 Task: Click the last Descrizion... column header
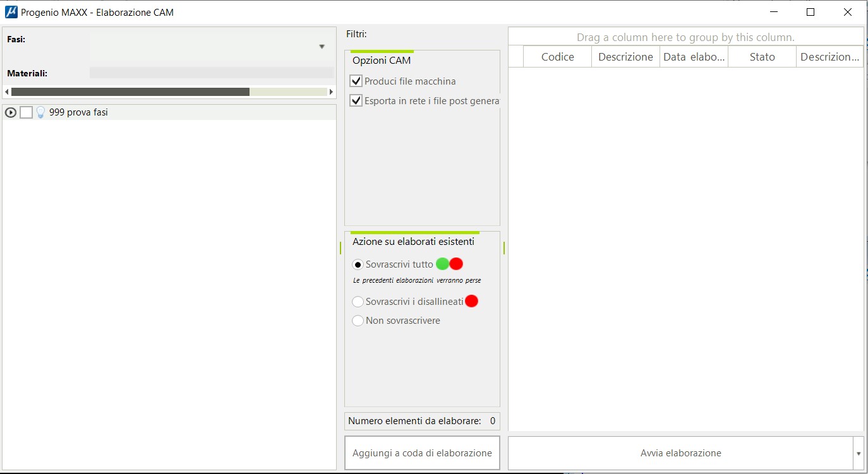click(x=830, y=57)
